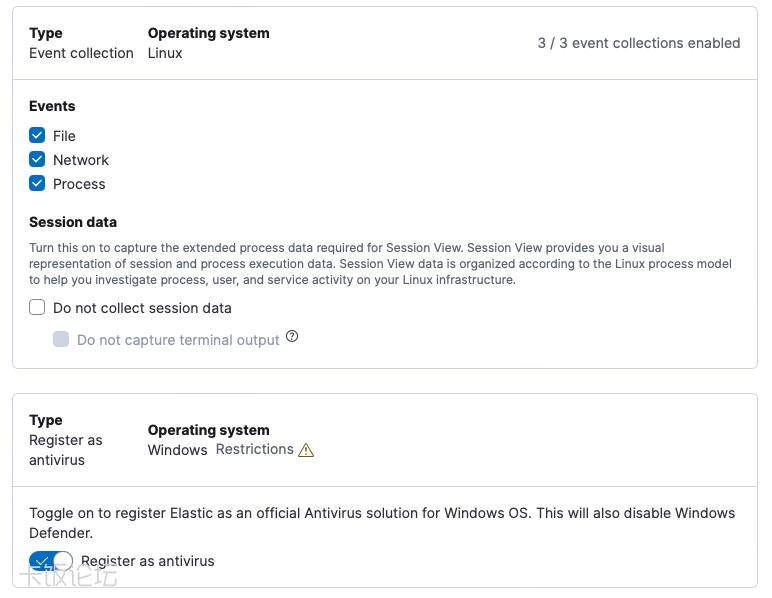This screenshot has height=598, width=772.
Task: Click the yellow warning triangle icon
Action: coord(306,450)
